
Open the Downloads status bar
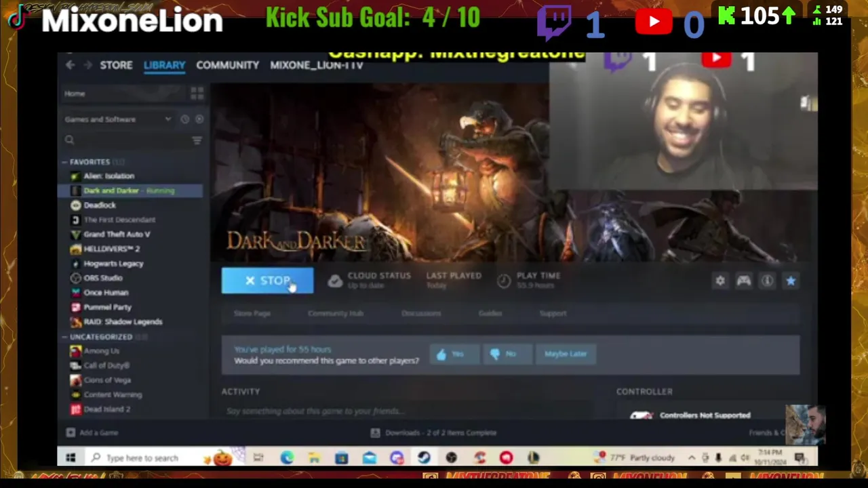click(x=435, y=432)
